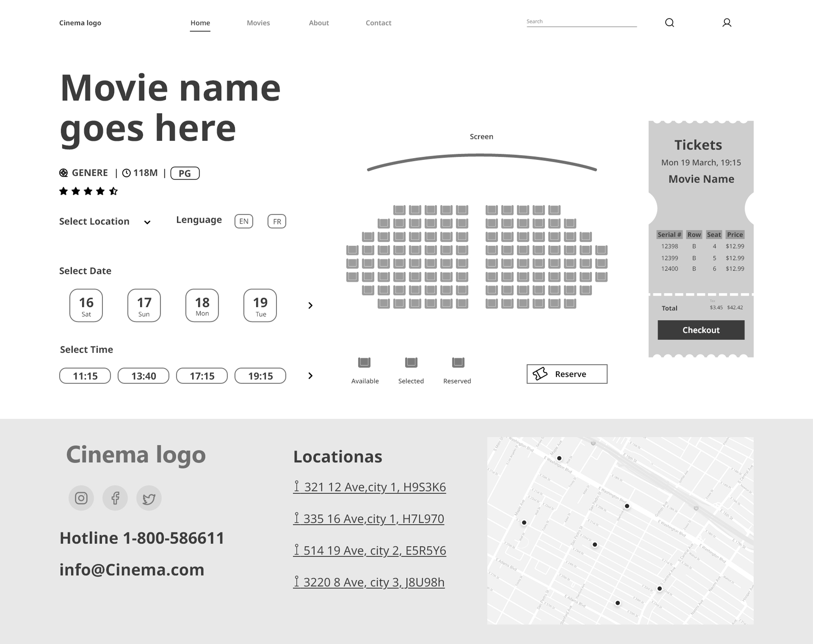Click the clock icon next to 118M runtime

click(x=126, y=173)
